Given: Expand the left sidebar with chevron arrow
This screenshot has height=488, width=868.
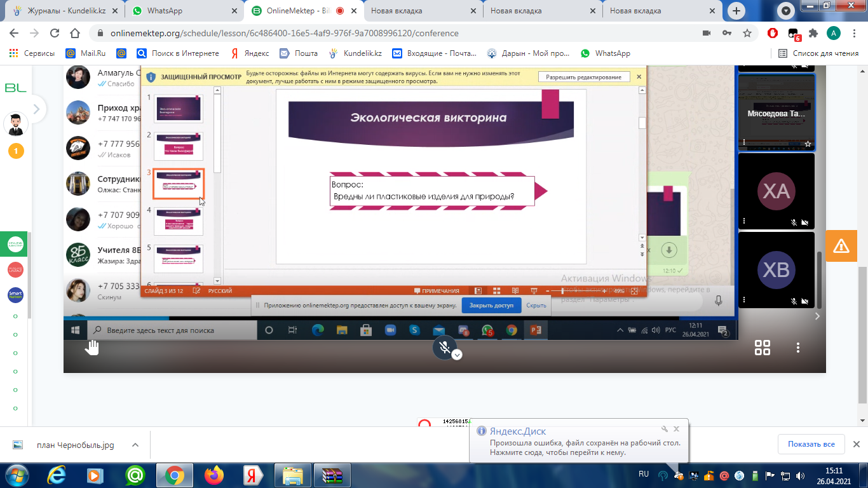Looking at the screenshot, I should point(36,109).
